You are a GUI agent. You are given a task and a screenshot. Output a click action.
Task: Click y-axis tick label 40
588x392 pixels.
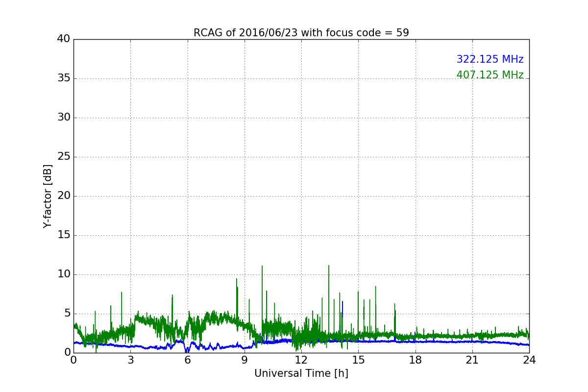tap(64, 39)
